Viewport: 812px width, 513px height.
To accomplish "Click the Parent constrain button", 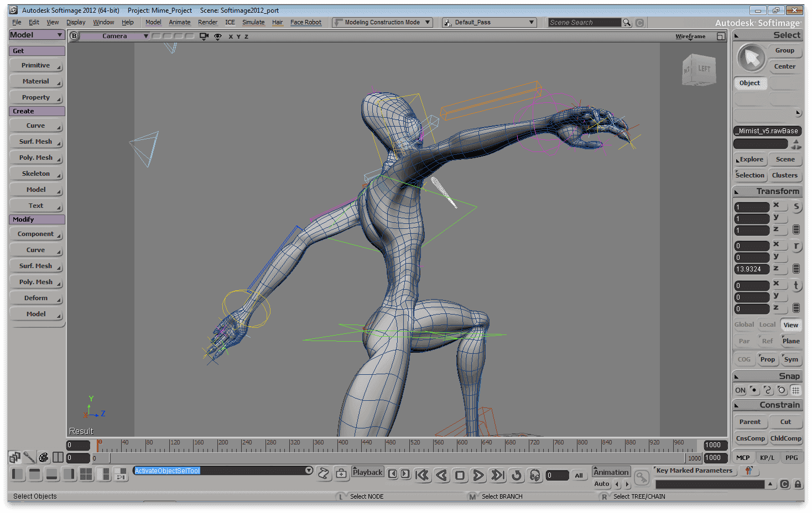I will coord(750,422).
